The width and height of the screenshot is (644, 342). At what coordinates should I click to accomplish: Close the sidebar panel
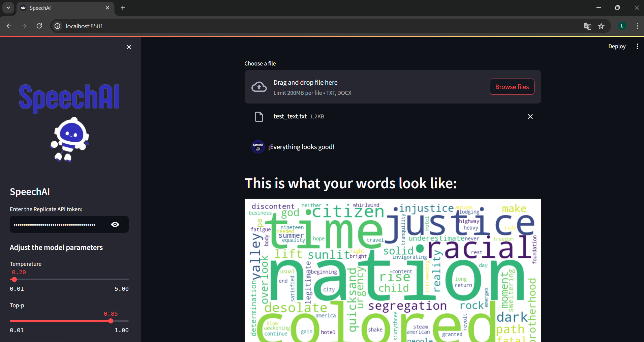tap(129, 47)
